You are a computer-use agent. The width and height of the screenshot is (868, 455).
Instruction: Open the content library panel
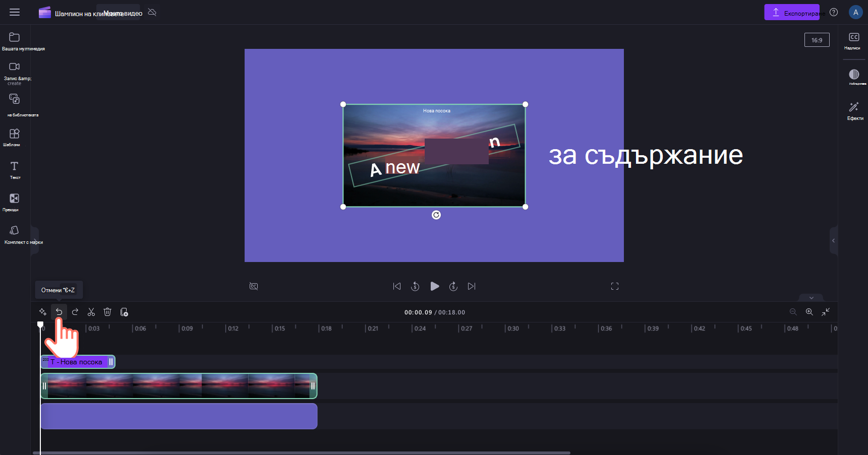click(15, 104)
